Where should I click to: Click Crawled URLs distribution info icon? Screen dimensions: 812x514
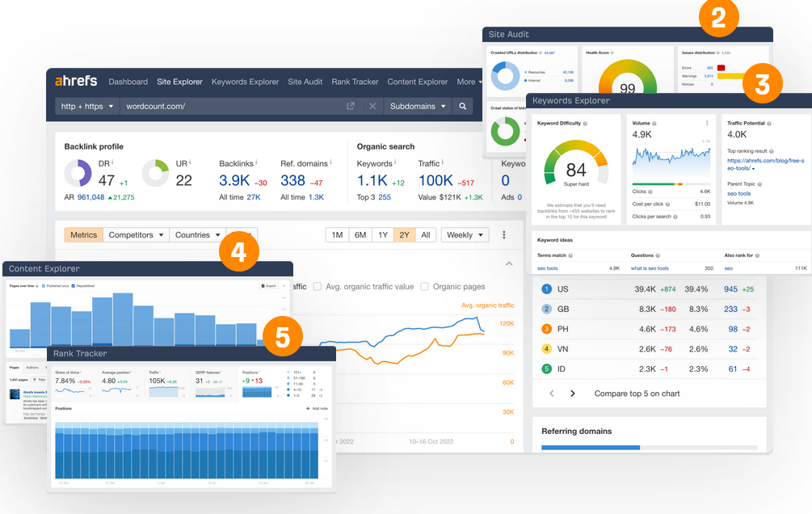click(541, 53)
